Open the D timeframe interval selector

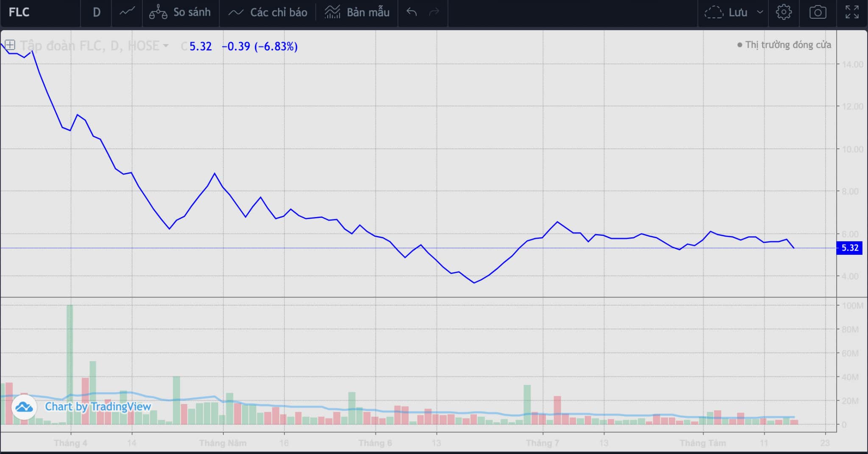(x=97, y=12)
